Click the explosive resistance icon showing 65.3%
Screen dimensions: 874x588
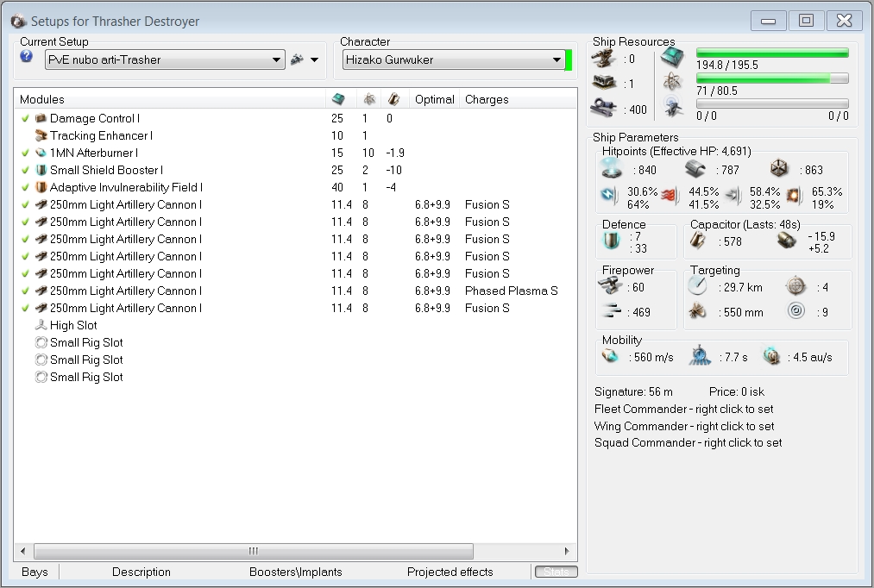pyautogui.click(x=795, y=196)
